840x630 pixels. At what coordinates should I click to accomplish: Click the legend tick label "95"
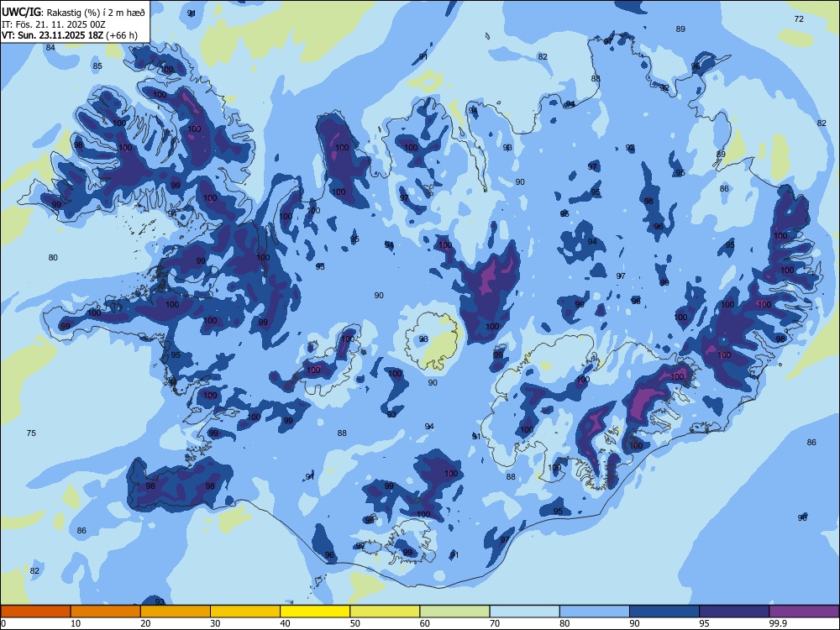pyautogui.click(x=703, y=623)
